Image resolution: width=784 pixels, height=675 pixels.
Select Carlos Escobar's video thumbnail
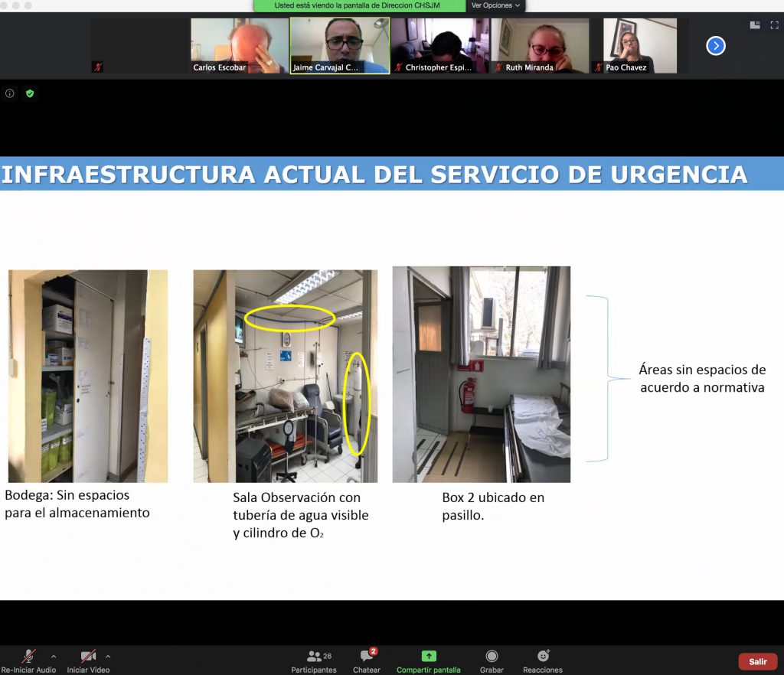[240, 46]
